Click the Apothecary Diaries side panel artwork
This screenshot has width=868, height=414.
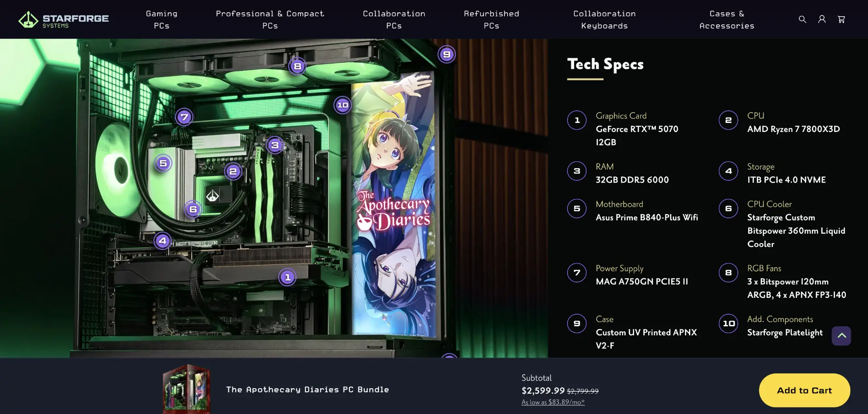[x=394, y=203]
